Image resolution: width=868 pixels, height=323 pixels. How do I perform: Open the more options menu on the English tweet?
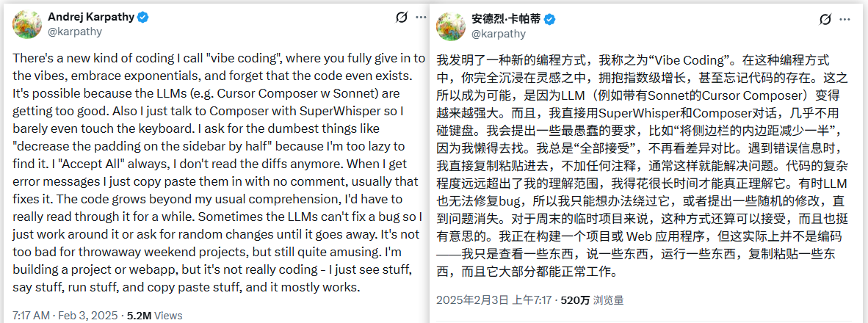pos(420,18)
